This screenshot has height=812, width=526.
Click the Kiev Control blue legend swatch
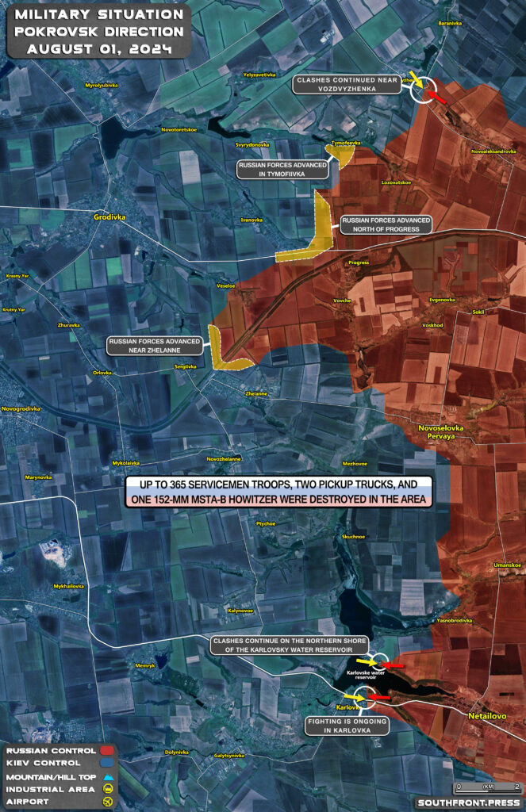pyautogui.click(x=106, y=763)
